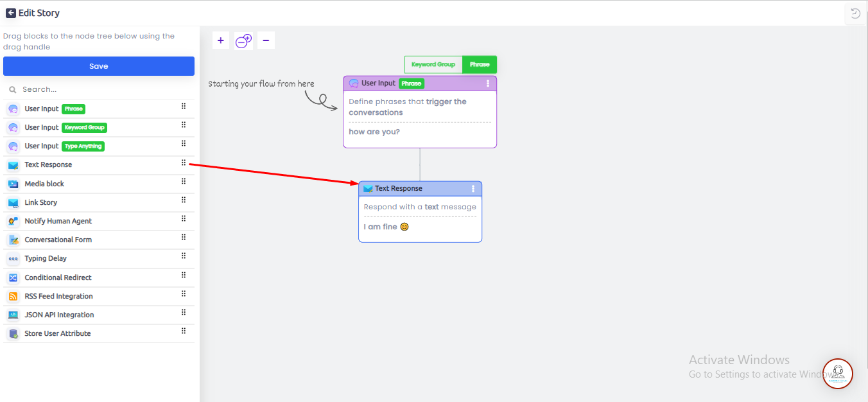The width and height of the screenshot is (868, 402).
Task: Click the JSON API Integration icon
Action: [13, 315]
